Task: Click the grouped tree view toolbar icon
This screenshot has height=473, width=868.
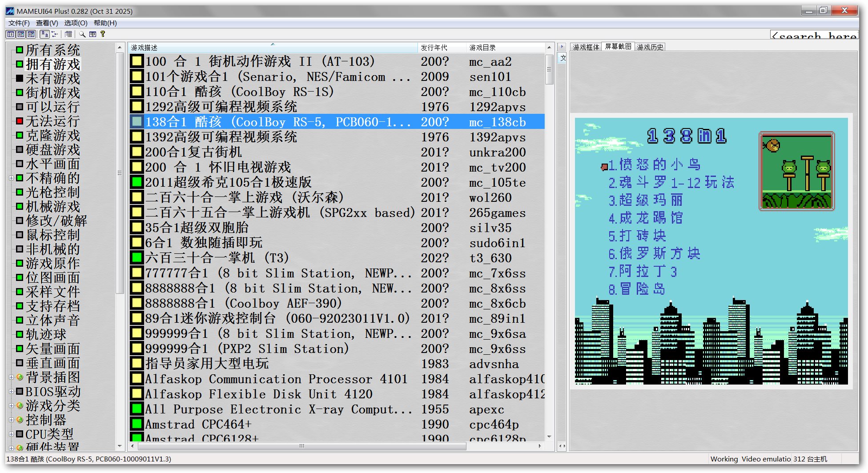Action: (55, 34)
